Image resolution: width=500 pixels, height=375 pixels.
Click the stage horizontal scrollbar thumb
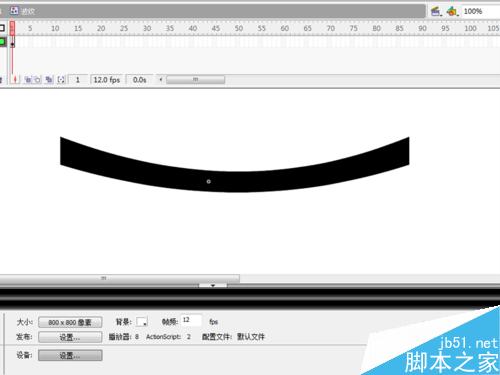coord(119,278)
